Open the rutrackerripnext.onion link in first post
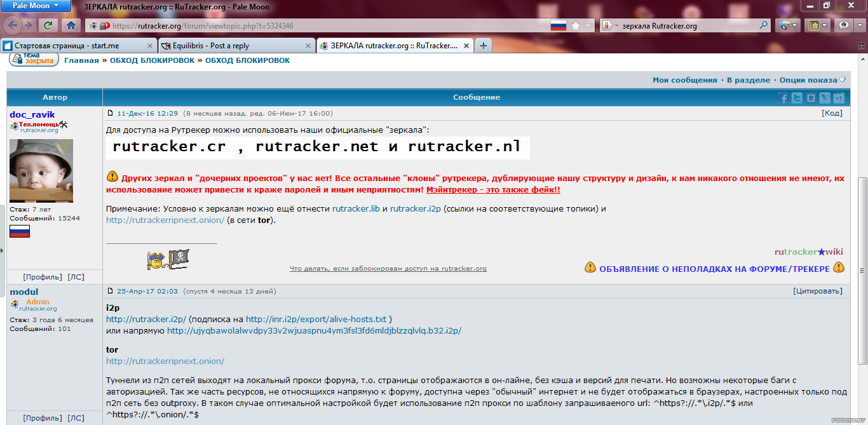This screenshot has height=425, width=868. [x=165, y=220]
